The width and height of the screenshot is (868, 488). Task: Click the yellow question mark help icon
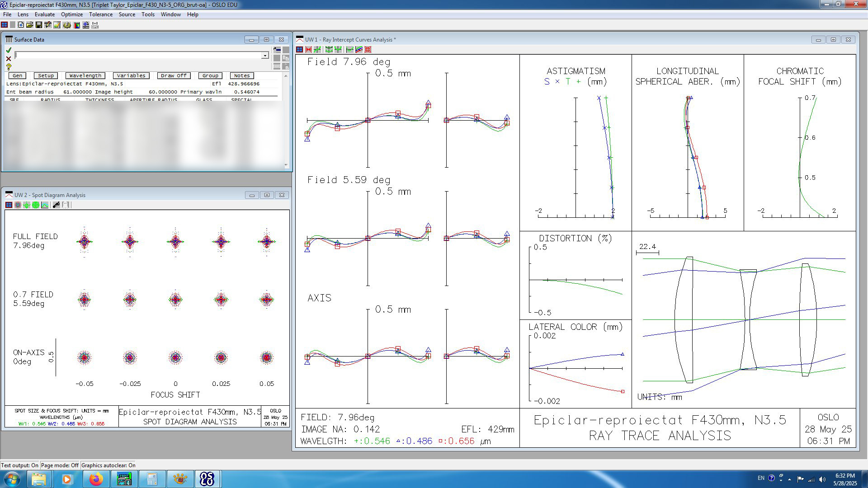[x=9, y=67]
